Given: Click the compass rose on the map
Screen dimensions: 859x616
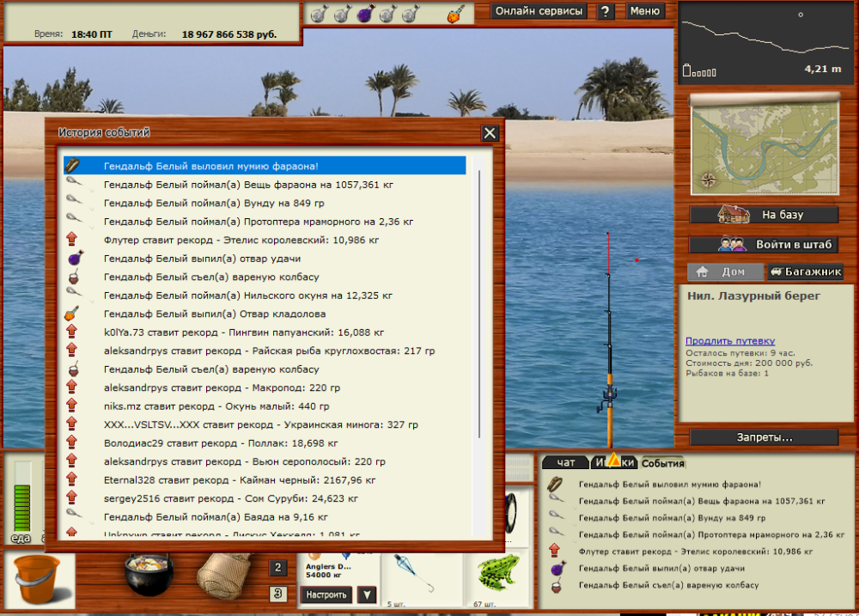Looking at the screenshot, I should (709, 180).
